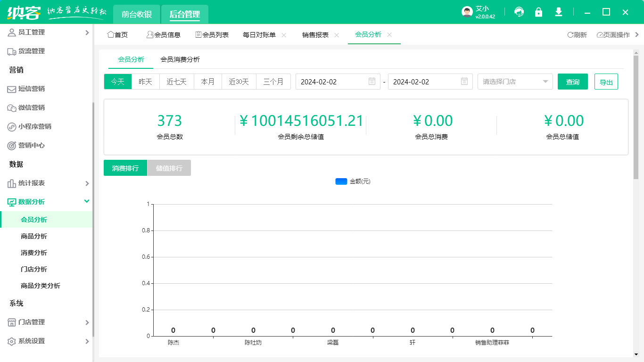644x362 pixels.
Task: Open the 前台收银 top menu
Action: 136,14
